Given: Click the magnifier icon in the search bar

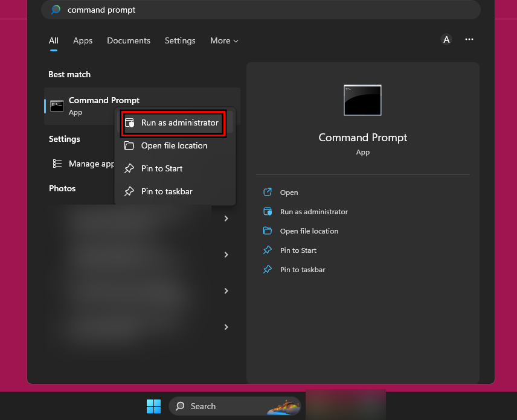Looking at the screenshot, I should (x=56, y=10).
